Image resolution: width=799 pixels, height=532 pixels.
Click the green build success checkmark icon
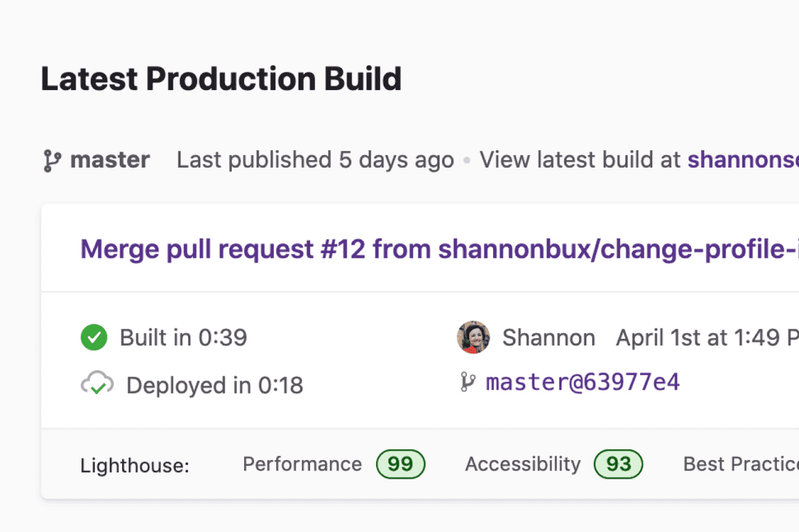94,337
